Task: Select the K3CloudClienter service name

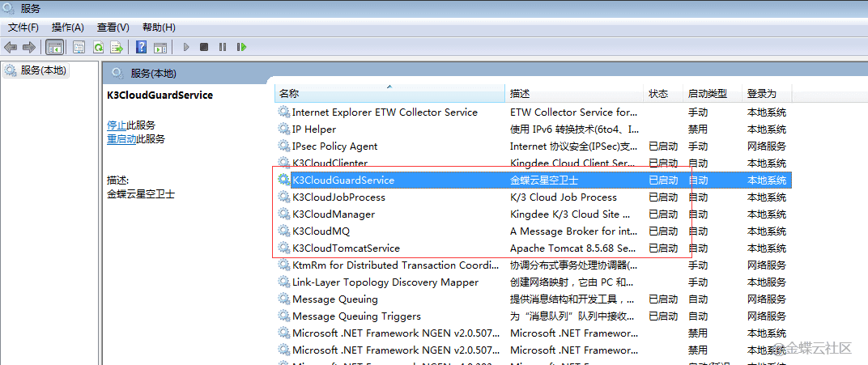Action: point(330,163)
